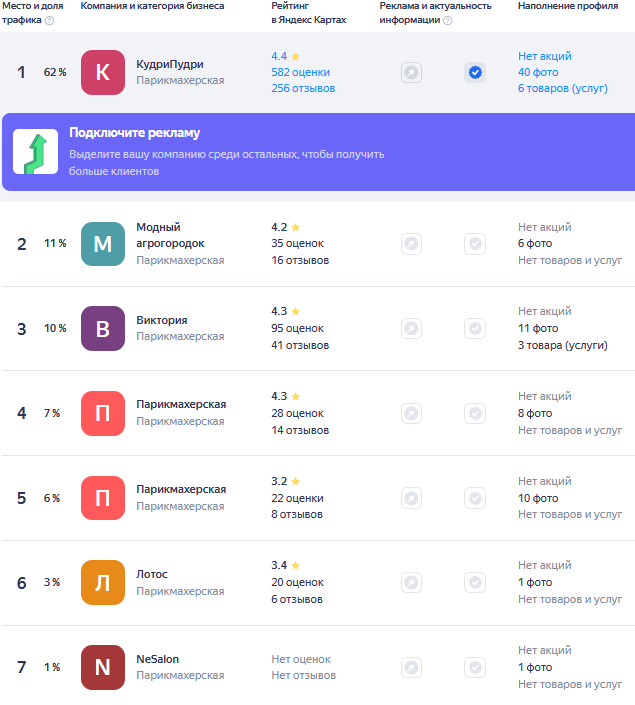The image size is (635, 705).
Task: Click column header 'Наполнение профиля'
Action: coord(568,6)
